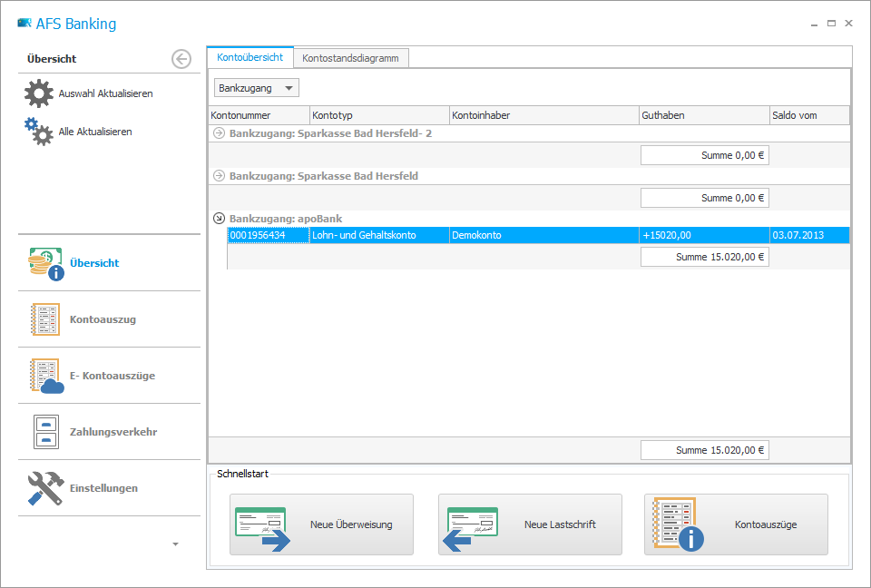Viewport: 871px width, 588px height.
Task: Click the Auswahl Aktualisieren gear icon
Action: (x=39, y=93)
